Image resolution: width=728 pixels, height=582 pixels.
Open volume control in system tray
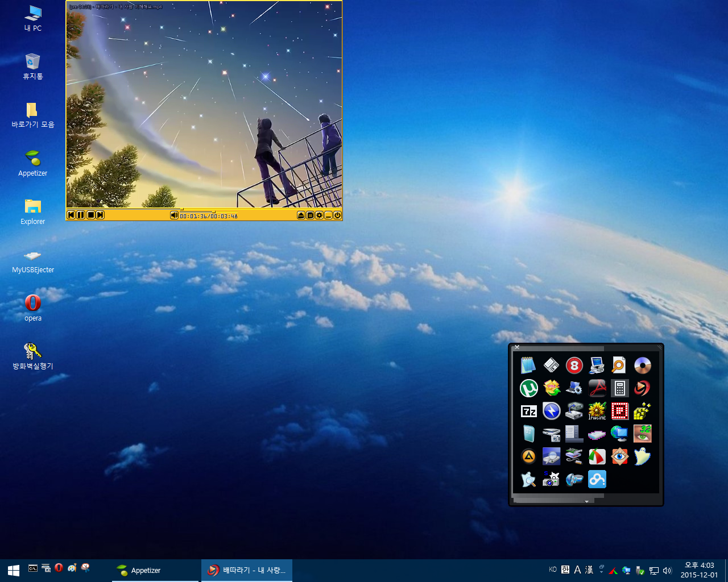pyautogui.click(x=667, y=570)
